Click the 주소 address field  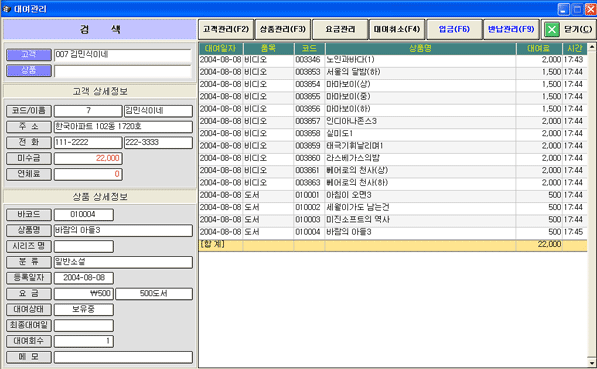[x=123, y=127]
